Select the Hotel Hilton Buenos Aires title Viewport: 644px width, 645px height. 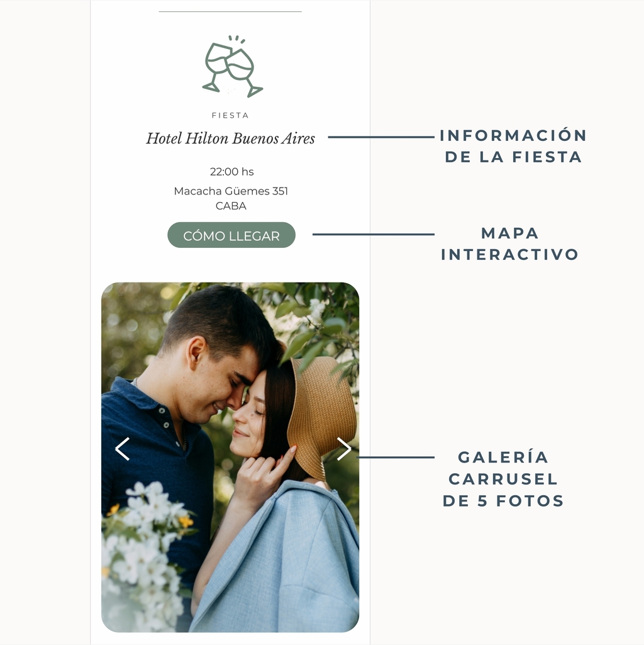click(231, 138)
